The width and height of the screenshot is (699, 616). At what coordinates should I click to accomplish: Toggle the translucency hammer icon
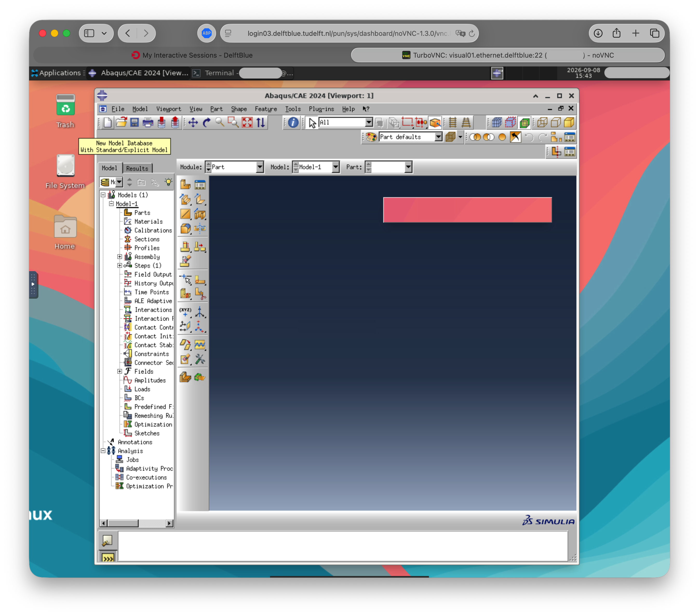tap(515, 137)
